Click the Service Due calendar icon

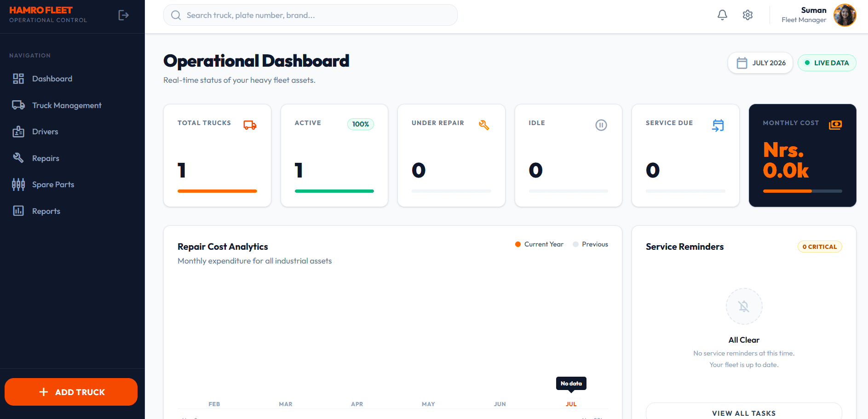coord(718,125)
